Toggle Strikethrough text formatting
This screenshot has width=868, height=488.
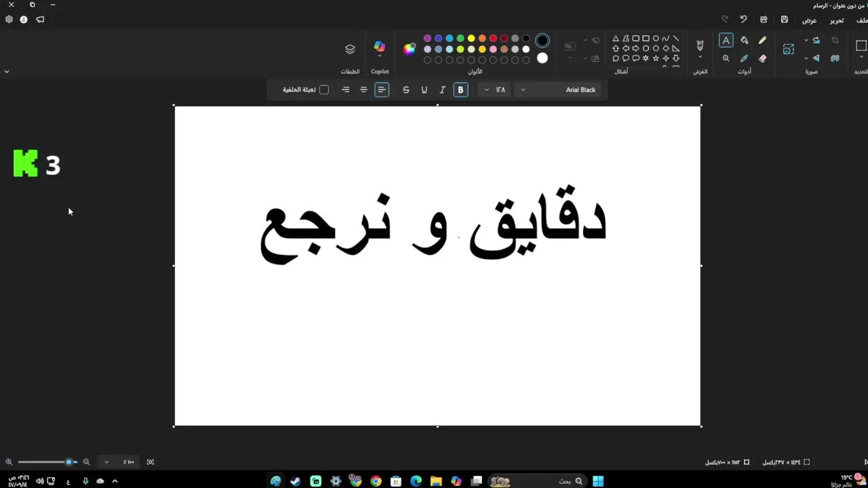(x=406, y=89)
